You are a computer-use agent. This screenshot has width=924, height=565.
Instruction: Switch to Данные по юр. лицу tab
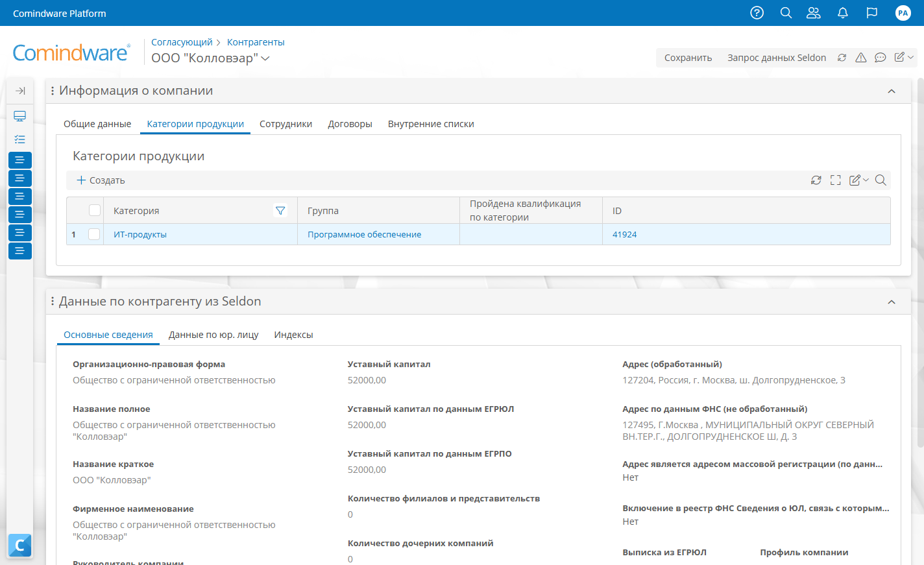click(213, 335)
